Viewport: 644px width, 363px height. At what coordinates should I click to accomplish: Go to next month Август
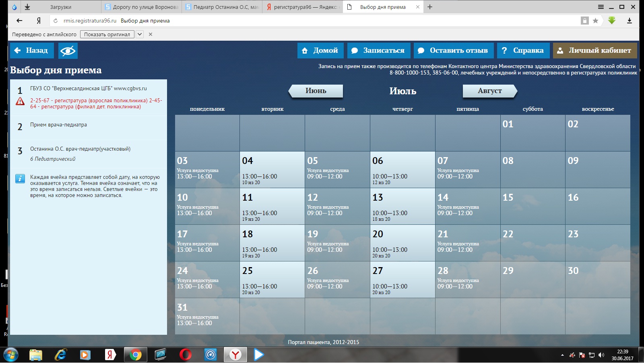click(x=489, y=91)
